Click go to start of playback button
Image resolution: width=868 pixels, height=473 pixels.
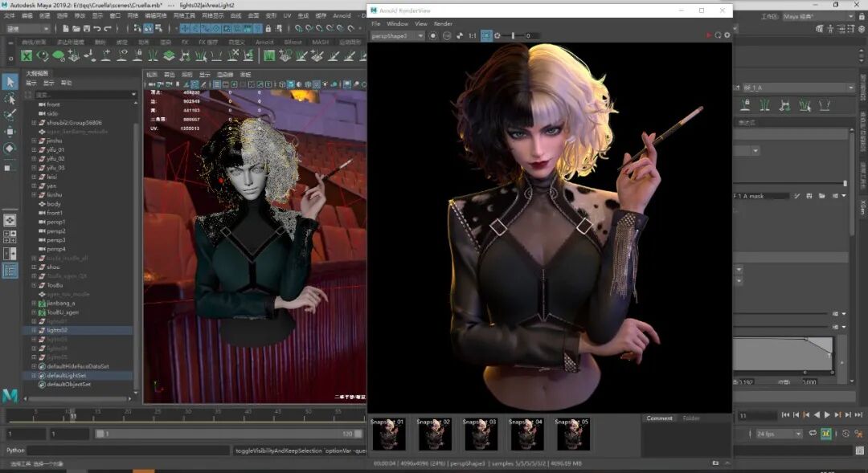(785, 415)
